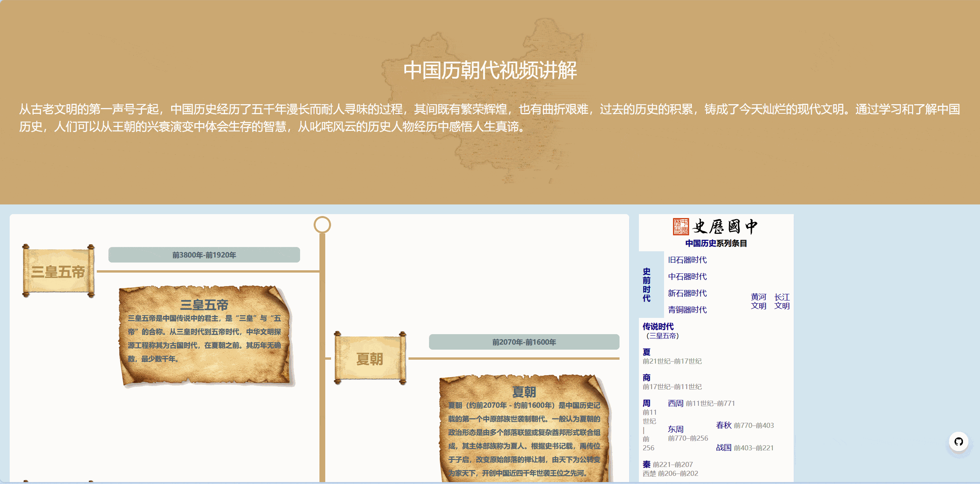Click the 中国历史系列条目 heading link
Viewport: 980px width, 484px height.
700,243
